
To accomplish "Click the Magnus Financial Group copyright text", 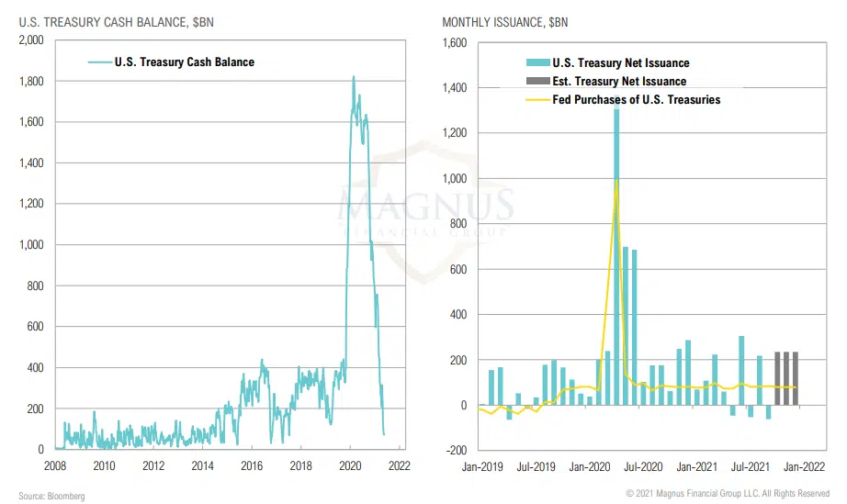I will (728, 494).
